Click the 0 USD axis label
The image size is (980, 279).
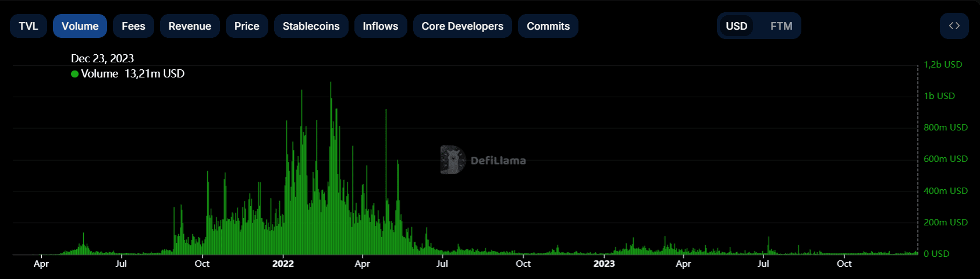tap(936, 254)
